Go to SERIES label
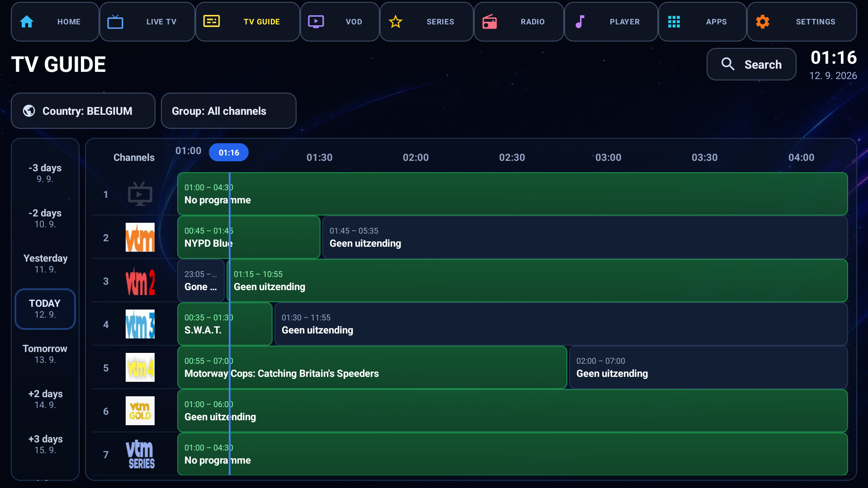Screen dimensions: 868x488 440,22
